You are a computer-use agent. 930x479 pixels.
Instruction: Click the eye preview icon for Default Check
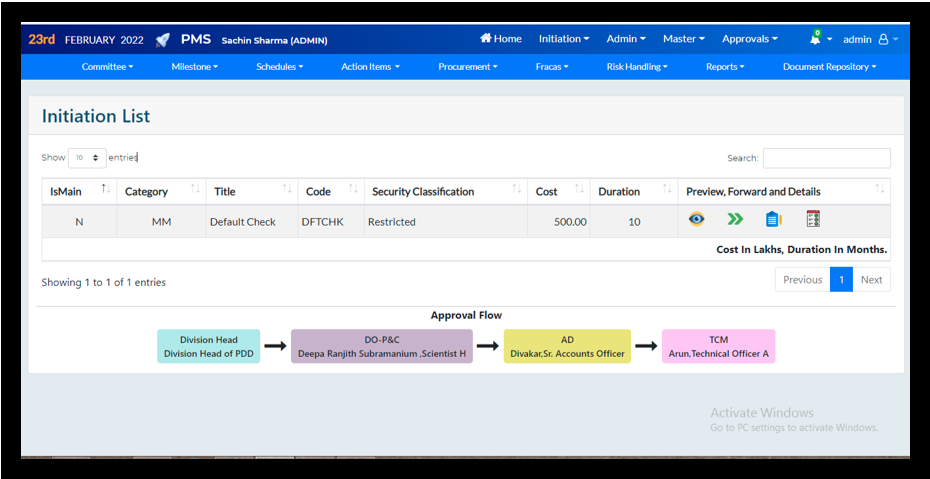pos(697,219)
